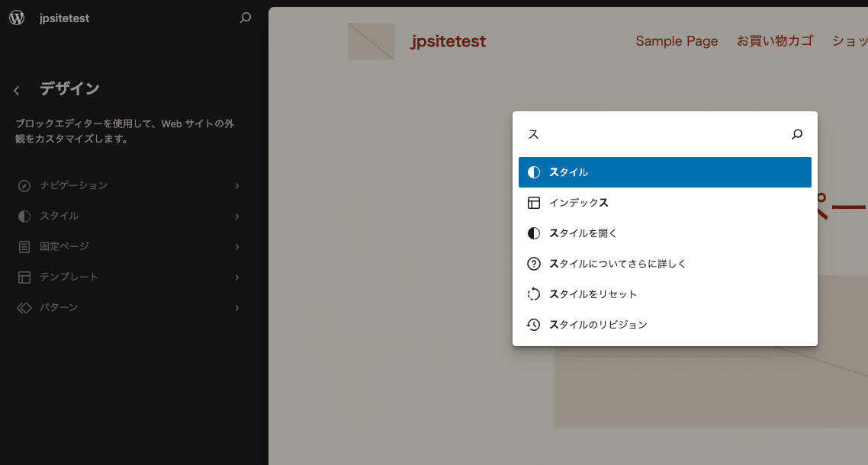Select the ナビゲーション navigation icon
The width and height of the screenshot is (868, 465).
tap(22, 185)
